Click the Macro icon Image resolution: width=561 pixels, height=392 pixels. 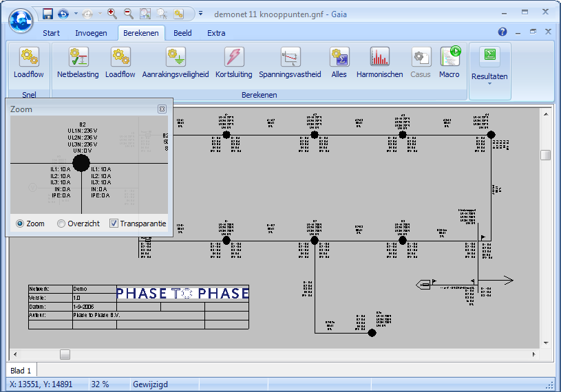[x=449, y=62]
